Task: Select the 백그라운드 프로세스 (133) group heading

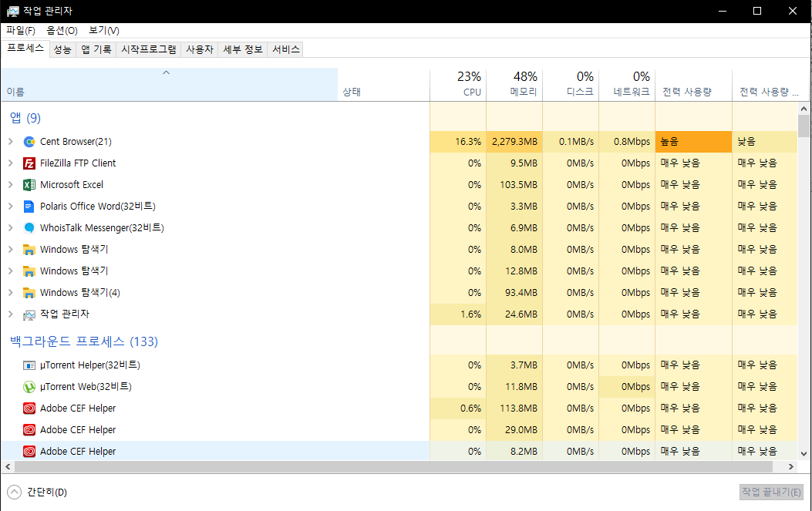Action: 84,341
